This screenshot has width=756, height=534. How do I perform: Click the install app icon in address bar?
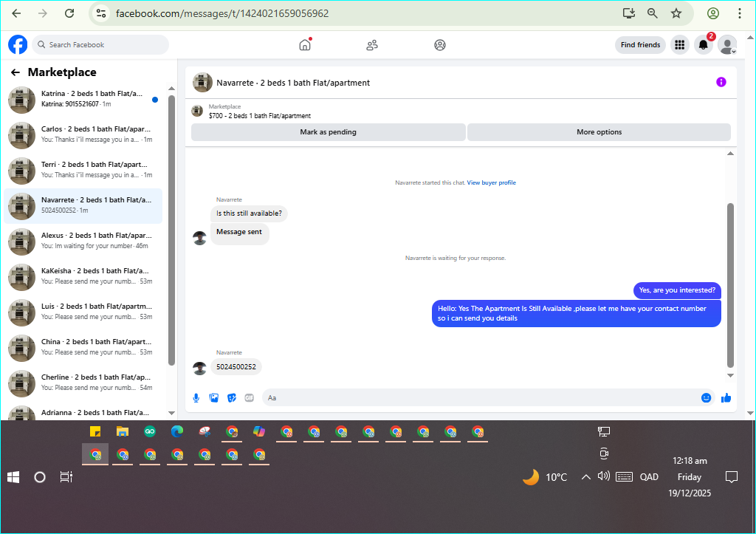[x=629, y=13]
